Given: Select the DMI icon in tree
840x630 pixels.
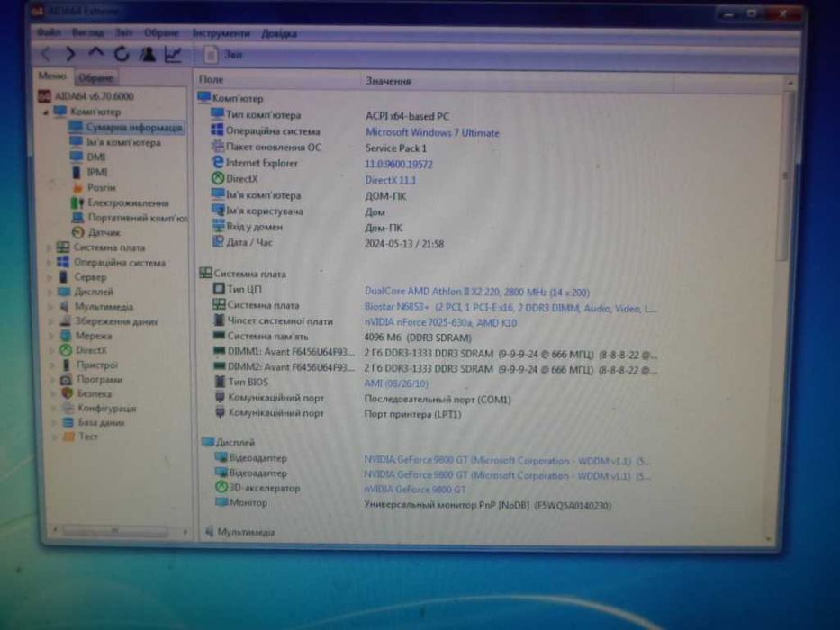Looking at the screenshot, I should 76,157.
